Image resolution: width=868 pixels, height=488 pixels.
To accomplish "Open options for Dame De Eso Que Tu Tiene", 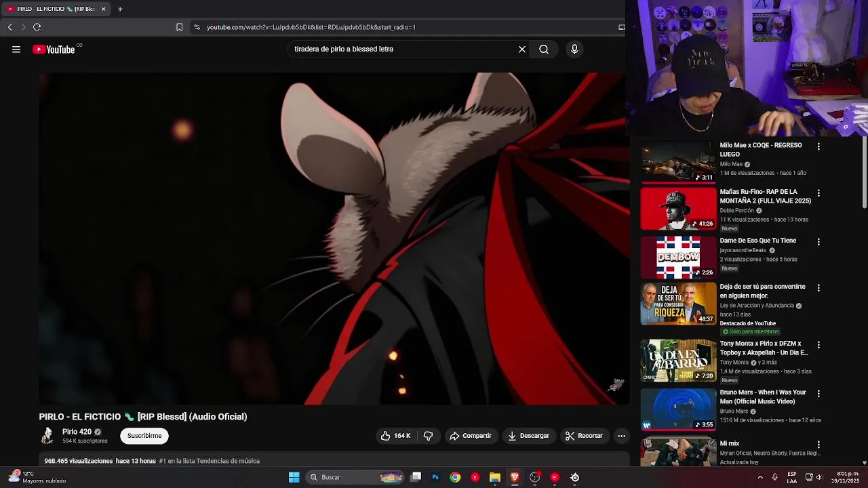I will (818, 242).
